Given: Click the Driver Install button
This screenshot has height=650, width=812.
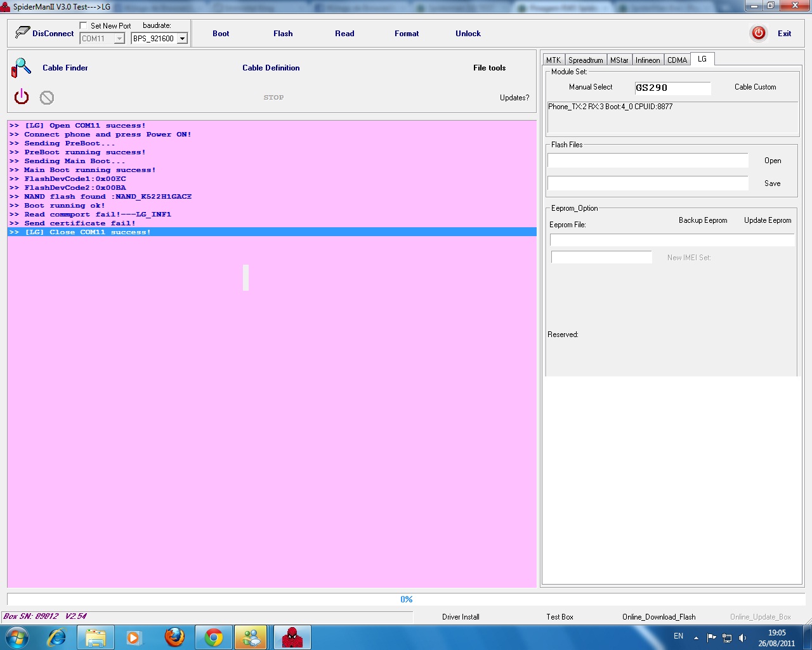Looking at the screenshot, I should point(461,617).
